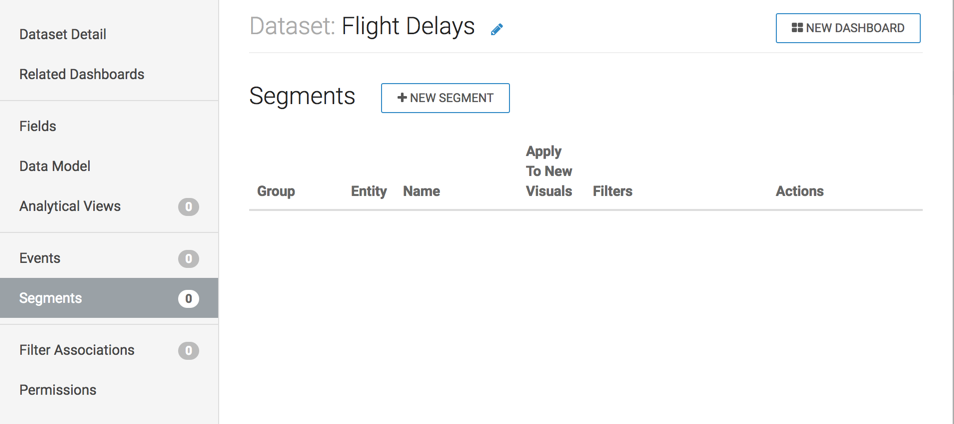Select the Segments sidebar item

51,298
